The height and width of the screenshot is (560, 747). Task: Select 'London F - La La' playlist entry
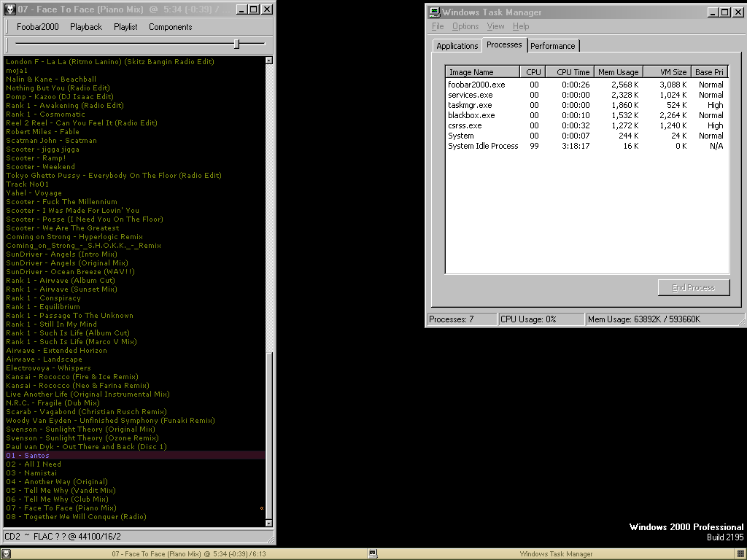[x=135, y=62]
